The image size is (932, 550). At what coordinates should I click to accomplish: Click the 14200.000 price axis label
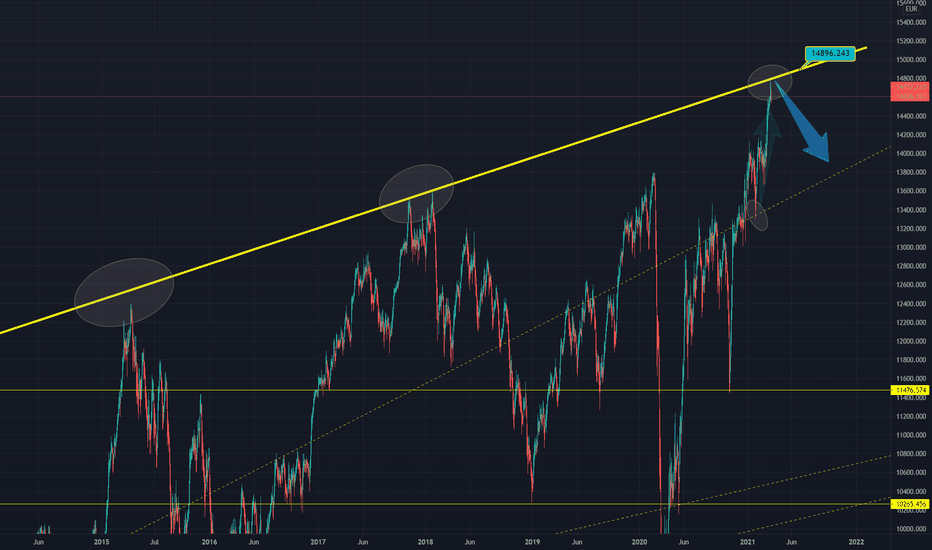(911, 135)
